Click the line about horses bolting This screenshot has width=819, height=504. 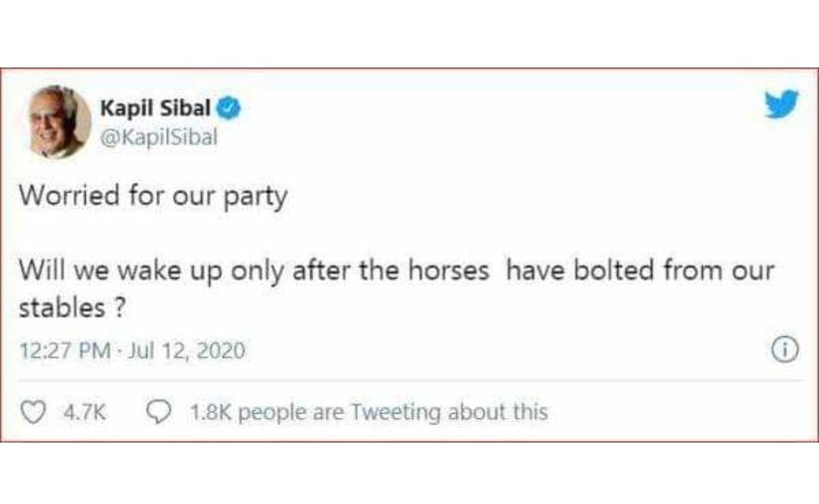pyautogui.click(x=398, y=270)
